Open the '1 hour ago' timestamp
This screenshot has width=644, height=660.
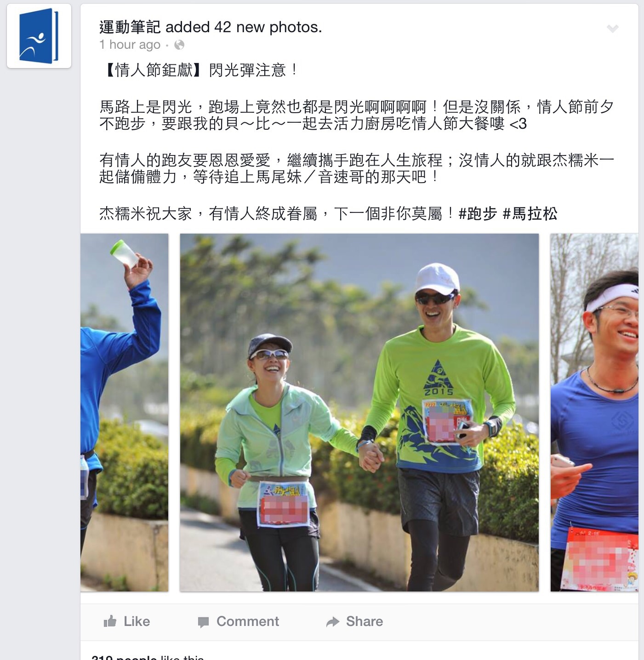tap(130, 45)
